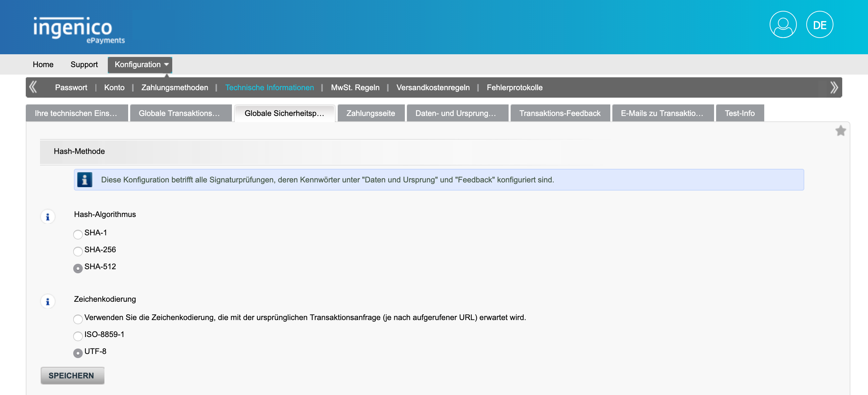Select the SHA-1 radio button
This screenshot has width=868, height=395.
[78, 234]
